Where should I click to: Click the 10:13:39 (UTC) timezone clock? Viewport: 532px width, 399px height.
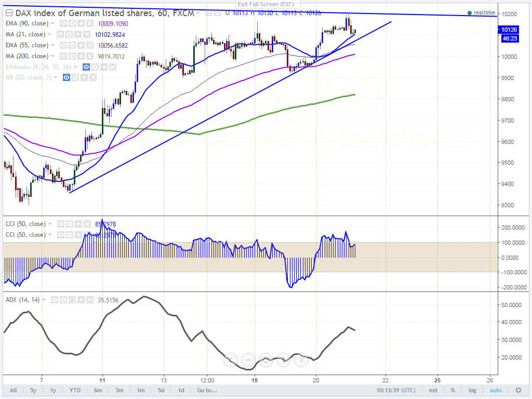396,390
